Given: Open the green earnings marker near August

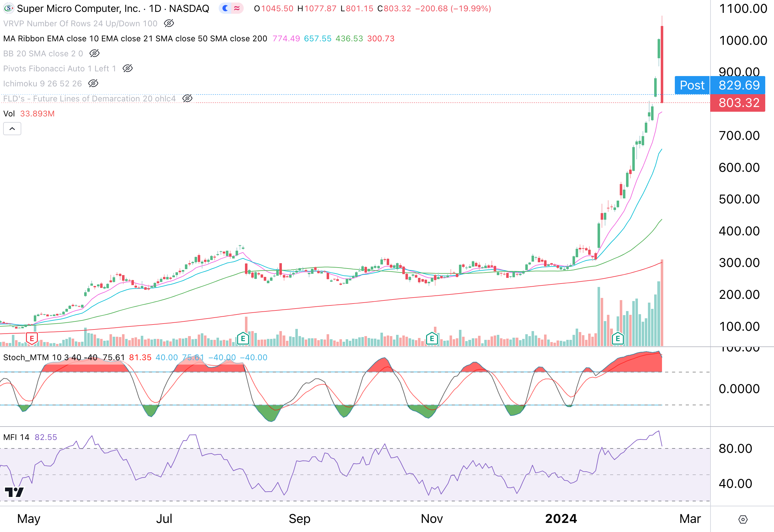Looking at the screenshot, I should 243,339.
